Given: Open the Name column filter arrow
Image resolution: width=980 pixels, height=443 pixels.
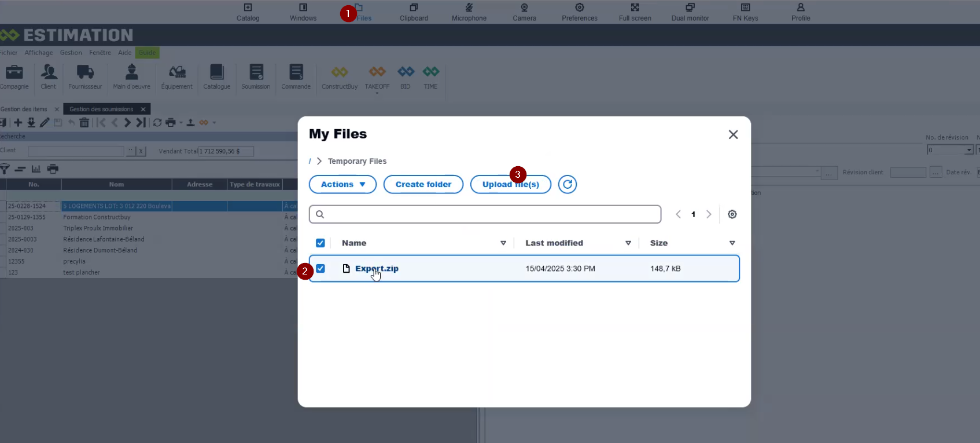Looking at the screenshot, I should pyautogui.click(x=503, y=243).
